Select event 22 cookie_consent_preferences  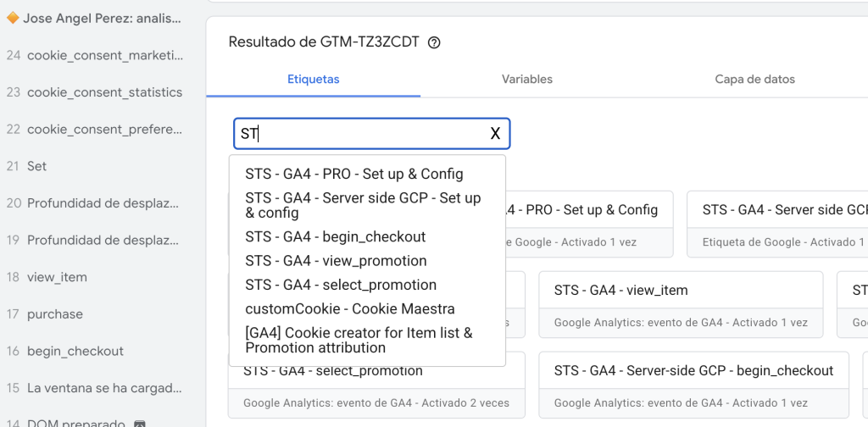(x=94, y=130)
